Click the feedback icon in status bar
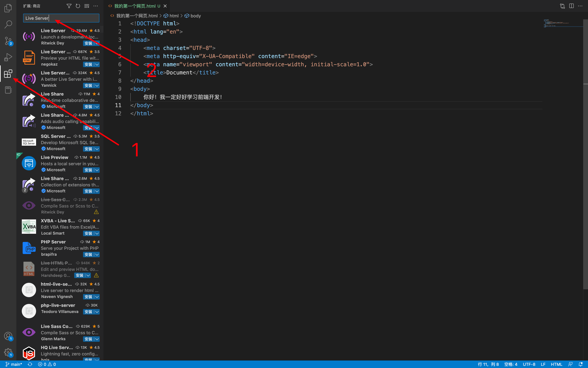 click(x=570, y=364)
